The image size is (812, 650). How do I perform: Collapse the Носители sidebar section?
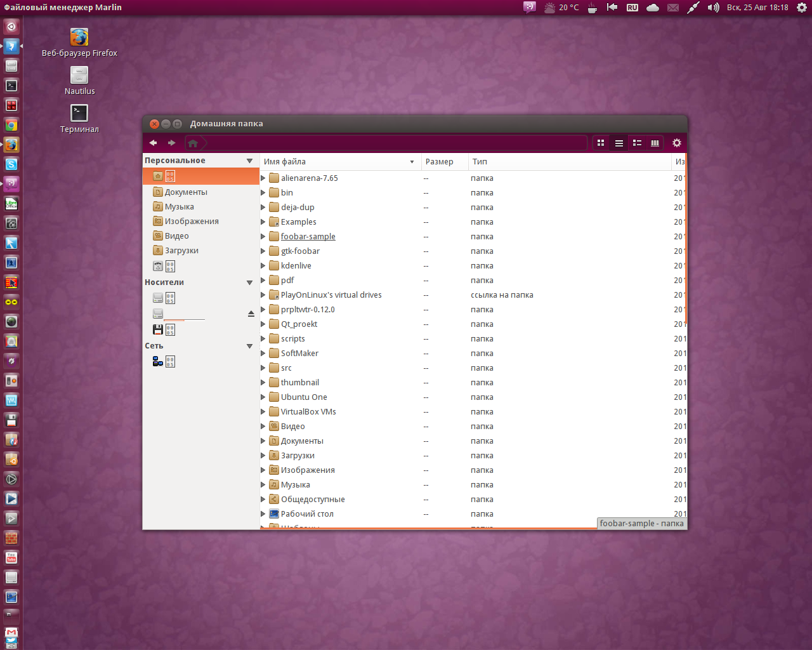click(x=249, y=282)
